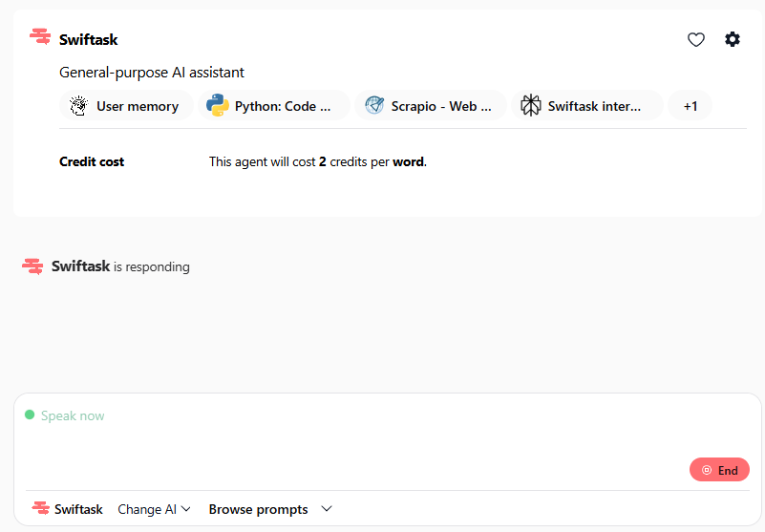Click the Swiftask agent name title
765x532 pixels.
click(88, 39)
